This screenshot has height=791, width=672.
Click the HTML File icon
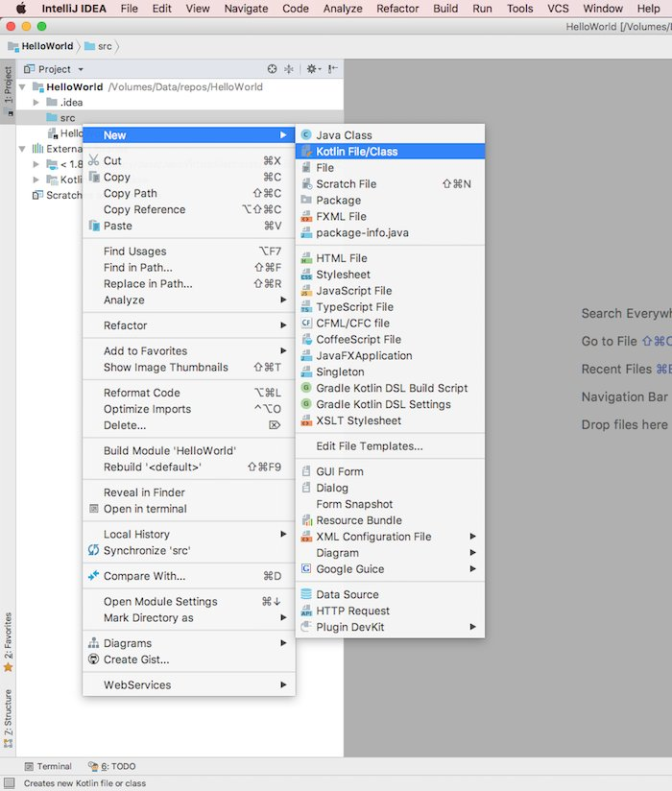(305, 258)
